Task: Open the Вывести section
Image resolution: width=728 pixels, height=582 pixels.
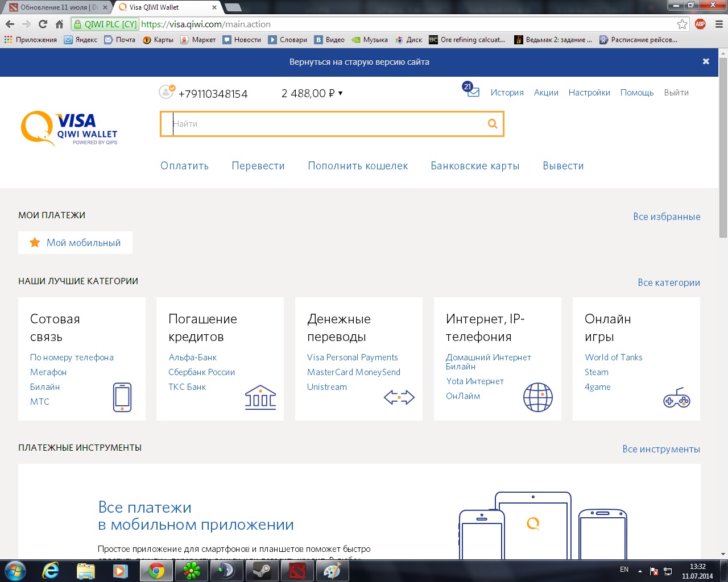Action: point(563,166)
